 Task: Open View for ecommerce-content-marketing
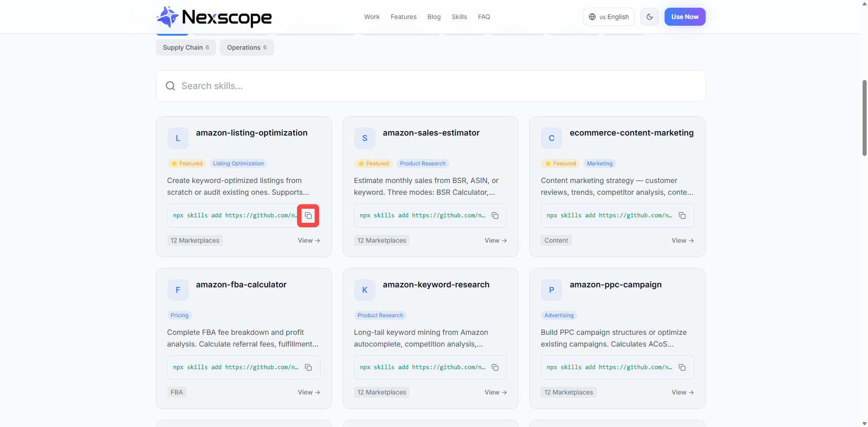[682, 240]
